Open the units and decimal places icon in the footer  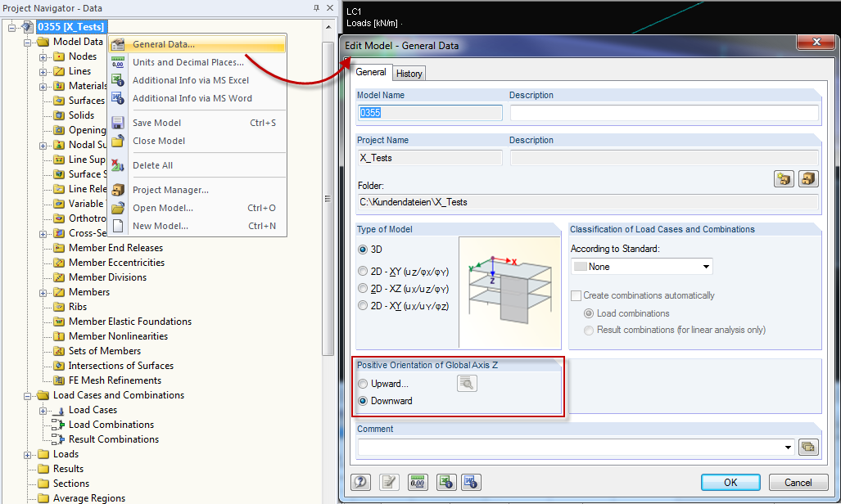coord(418,482)
